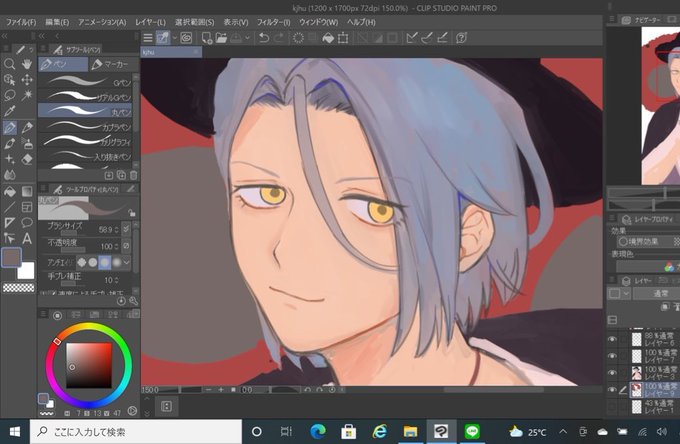
Task: Select the Ruler tool
Action: pos(10,223)
